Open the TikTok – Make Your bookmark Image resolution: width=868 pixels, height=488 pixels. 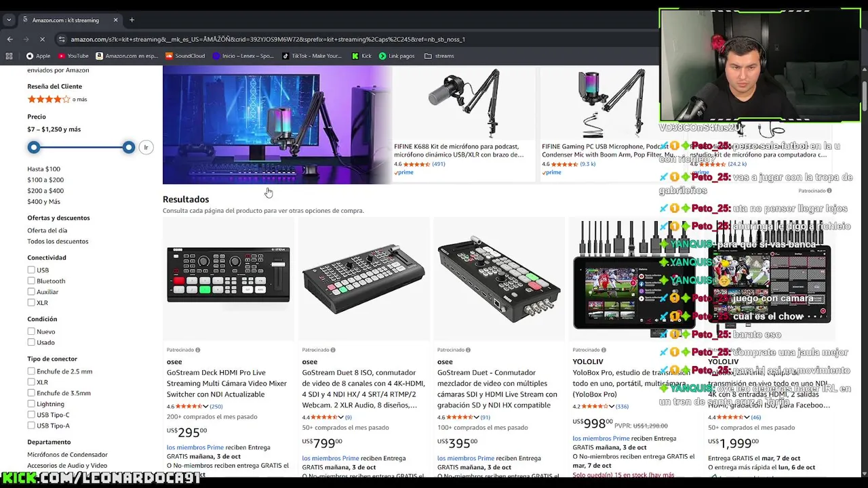click(x=312, y=56)
